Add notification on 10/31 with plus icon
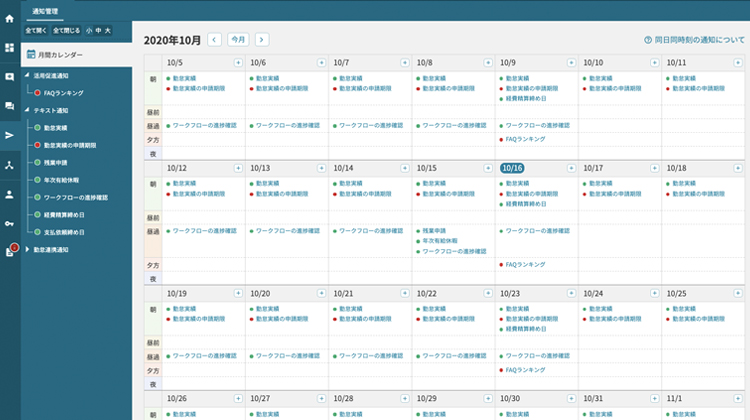This screenshot has height=420, width=750. click(x=654, y=398)
